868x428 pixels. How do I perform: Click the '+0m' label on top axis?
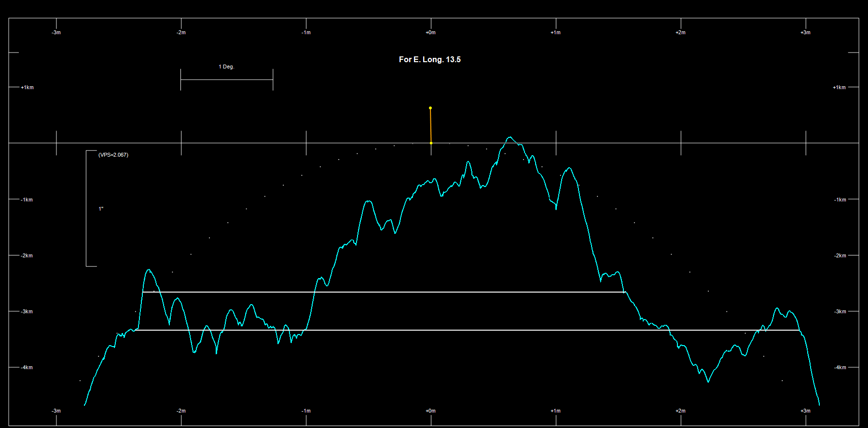(x=430, y=32)
